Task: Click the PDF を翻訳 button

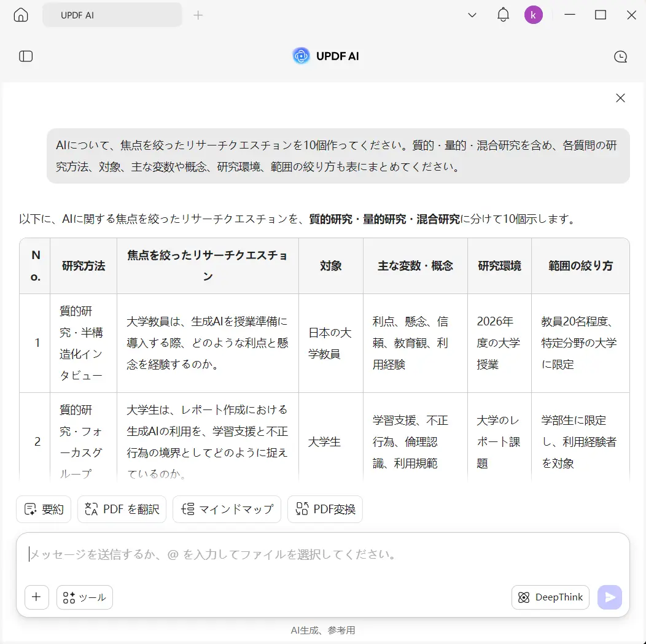Action: point(122,510)
